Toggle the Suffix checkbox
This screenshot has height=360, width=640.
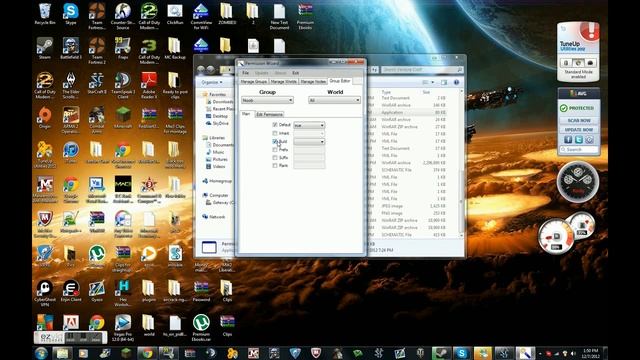pyautogui.click(x=275, y=158)
